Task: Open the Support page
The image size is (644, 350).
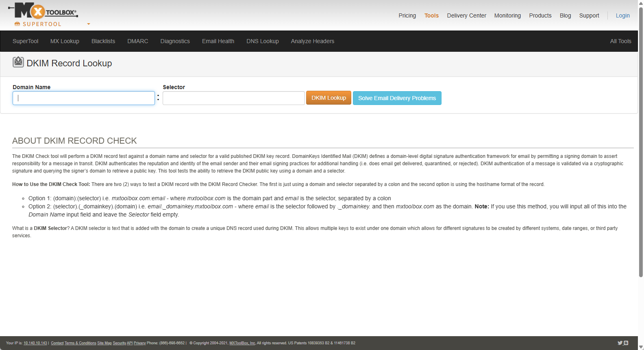Action: click(589, 15)
